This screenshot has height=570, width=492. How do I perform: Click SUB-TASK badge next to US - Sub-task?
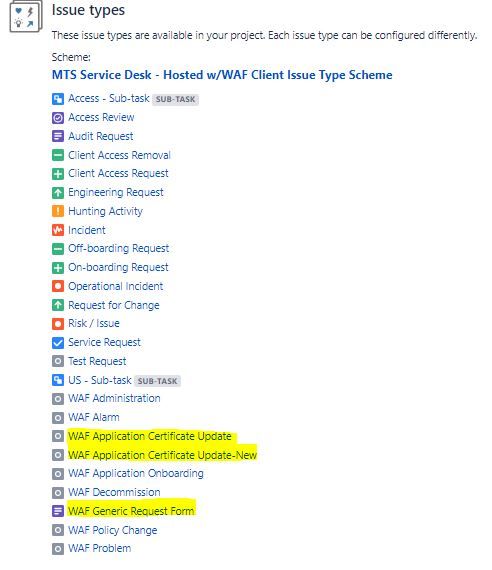(x=157, y=381)
